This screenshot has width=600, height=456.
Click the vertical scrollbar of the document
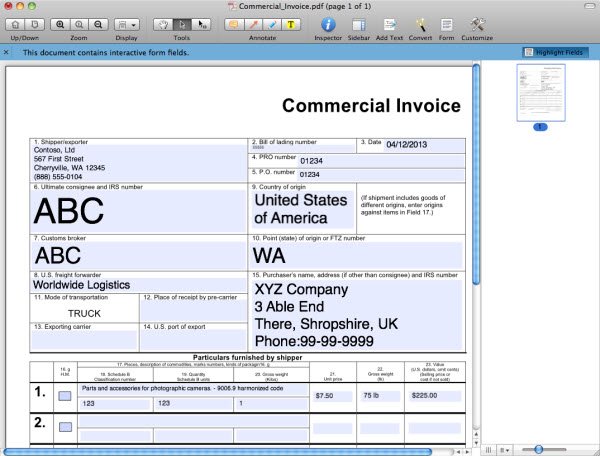tap(476, 174)
